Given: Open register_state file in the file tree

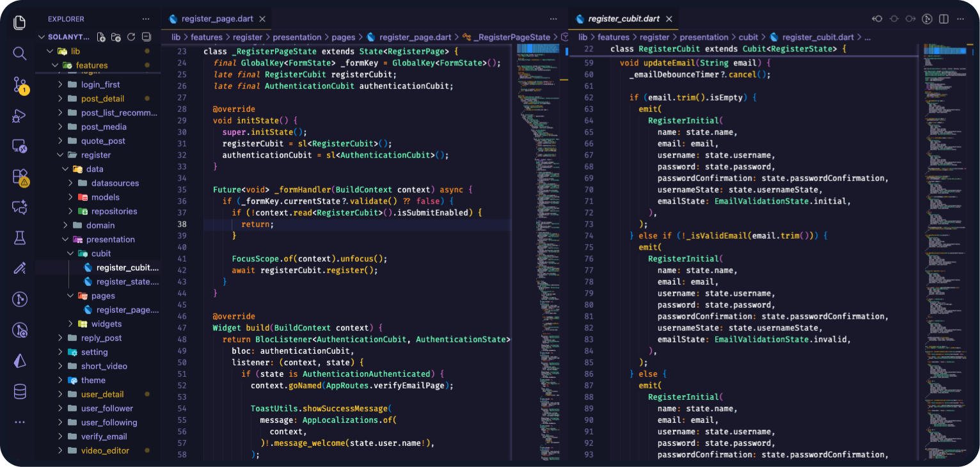Looking at the screenshot, I should (x=127, y=281).
